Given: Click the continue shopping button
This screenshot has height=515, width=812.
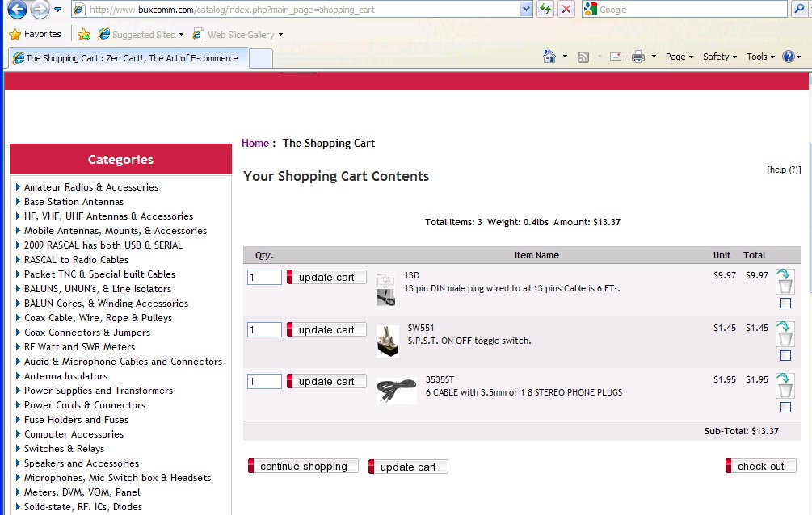Looking at the screenshot, I should pyautogui.click(x=303, y=466).
